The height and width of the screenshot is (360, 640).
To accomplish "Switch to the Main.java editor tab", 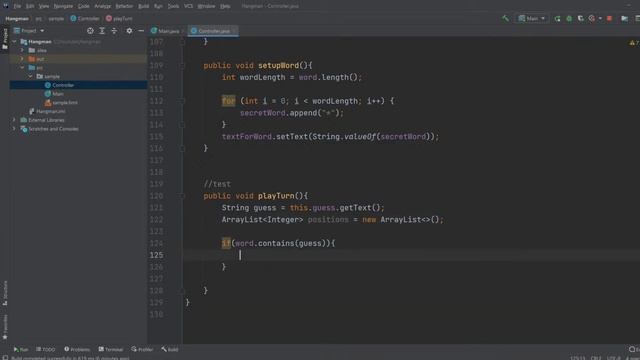I will 165,31.
